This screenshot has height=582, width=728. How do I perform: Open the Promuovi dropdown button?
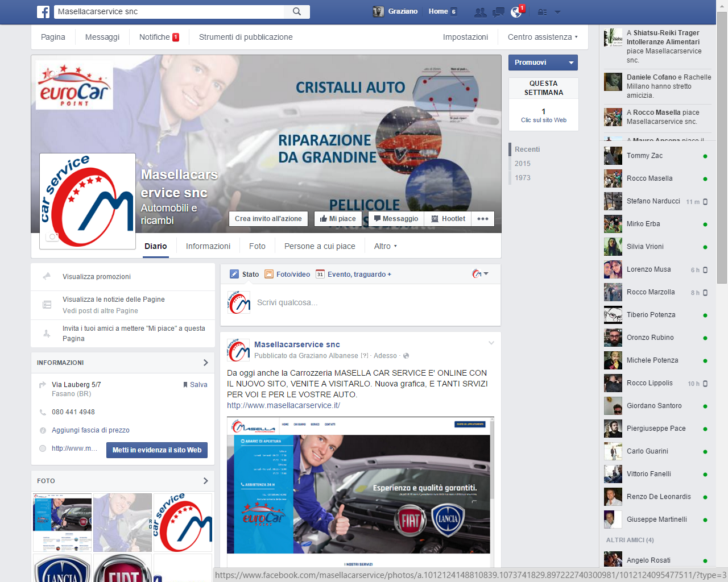pos(543,63)
